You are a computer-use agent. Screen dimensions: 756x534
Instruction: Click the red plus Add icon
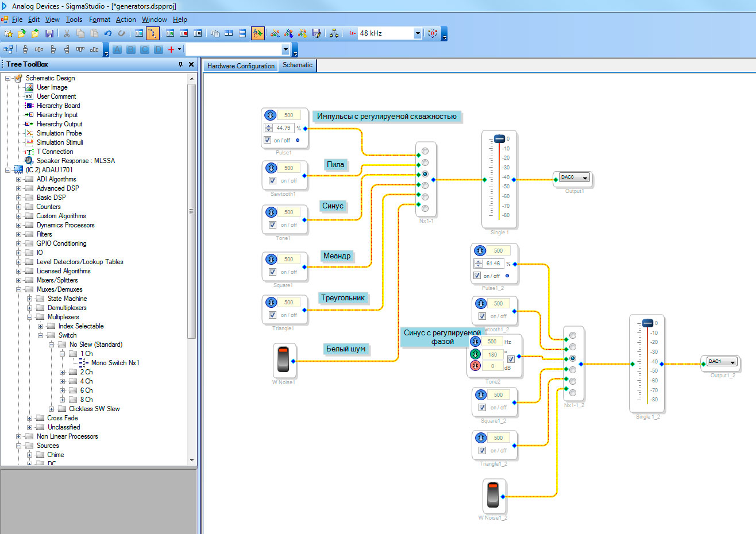tap(171, 49)
